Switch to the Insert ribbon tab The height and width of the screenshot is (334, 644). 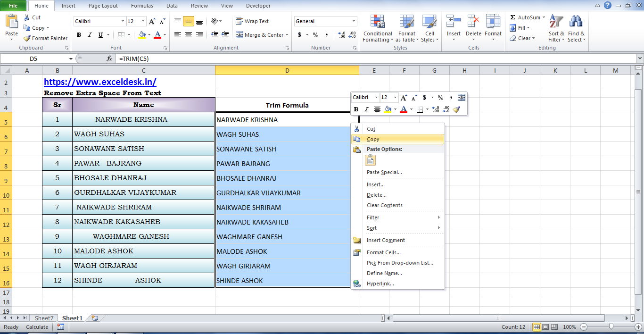[68, 6]
